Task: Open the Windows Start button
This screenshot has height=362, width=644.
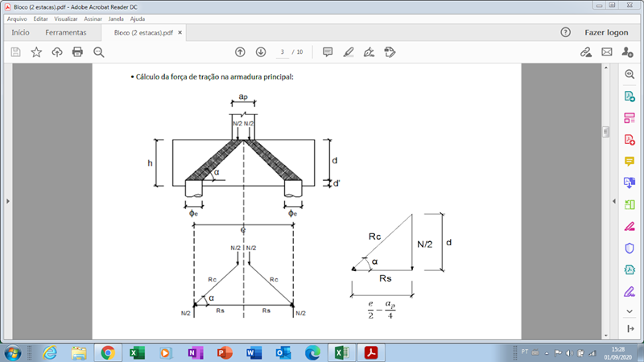Action: click(13, 353)
